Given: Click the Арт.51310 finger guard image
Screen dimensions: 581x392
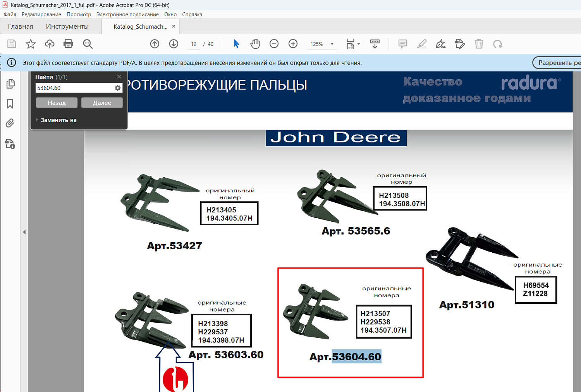Looking at the screenshot, I should coord(471,258).
